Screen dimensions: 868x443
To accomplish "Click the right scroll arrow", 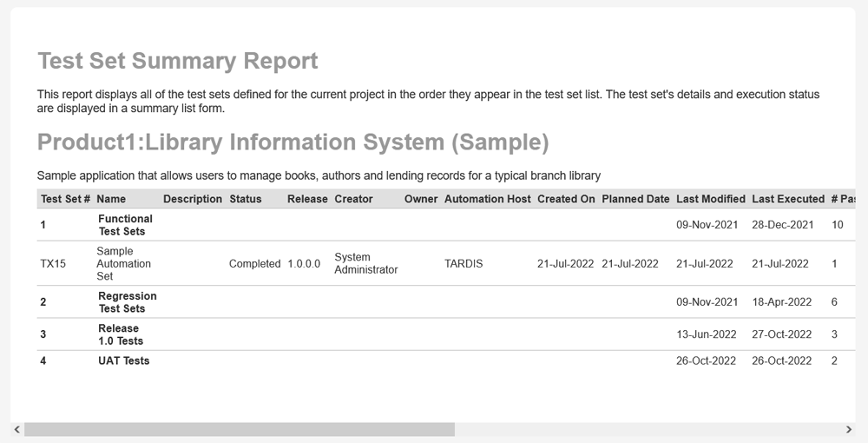I will click(x=849, y=429).
